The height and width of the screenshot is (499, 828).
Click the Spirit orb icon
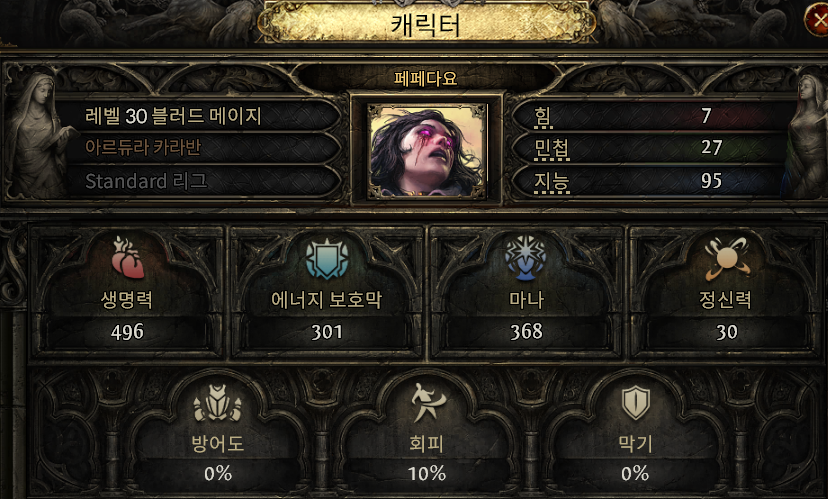727,258
